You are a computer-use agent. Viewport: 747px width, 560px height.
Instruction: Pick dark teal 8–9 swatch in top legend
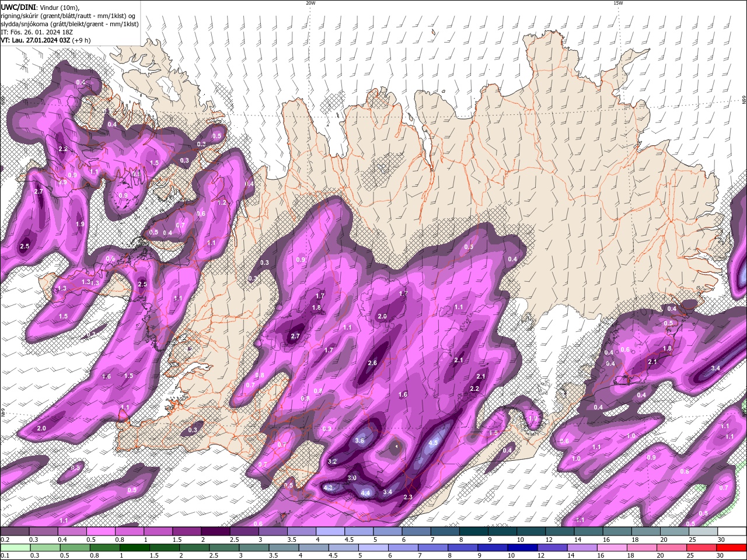474,531
